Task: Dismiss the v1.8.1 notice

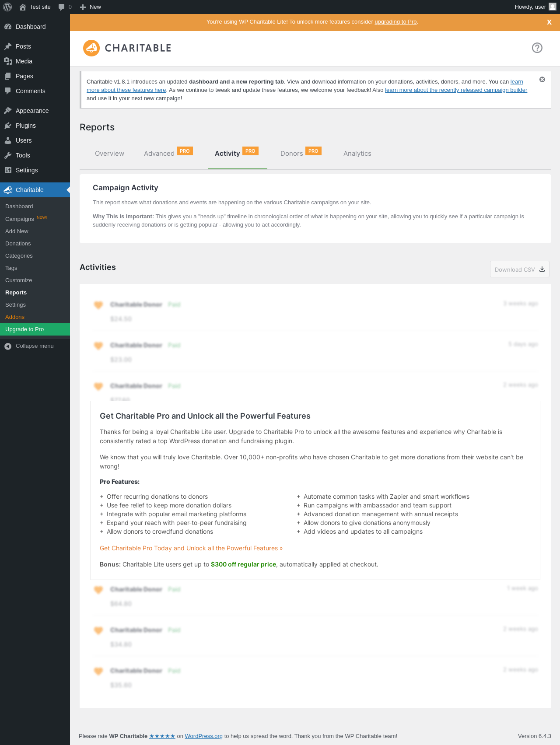Action: click(x=542, y=80)
